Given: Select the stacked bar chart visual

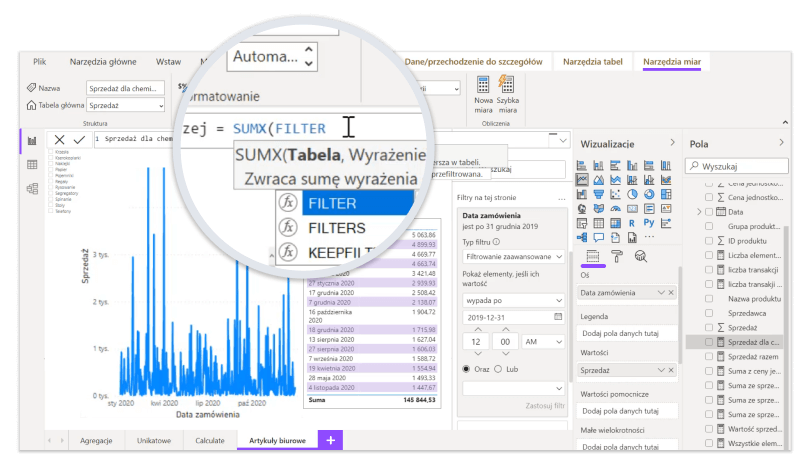Looking at the screenshot, I should pyautogui.click(x=582, y=166).
